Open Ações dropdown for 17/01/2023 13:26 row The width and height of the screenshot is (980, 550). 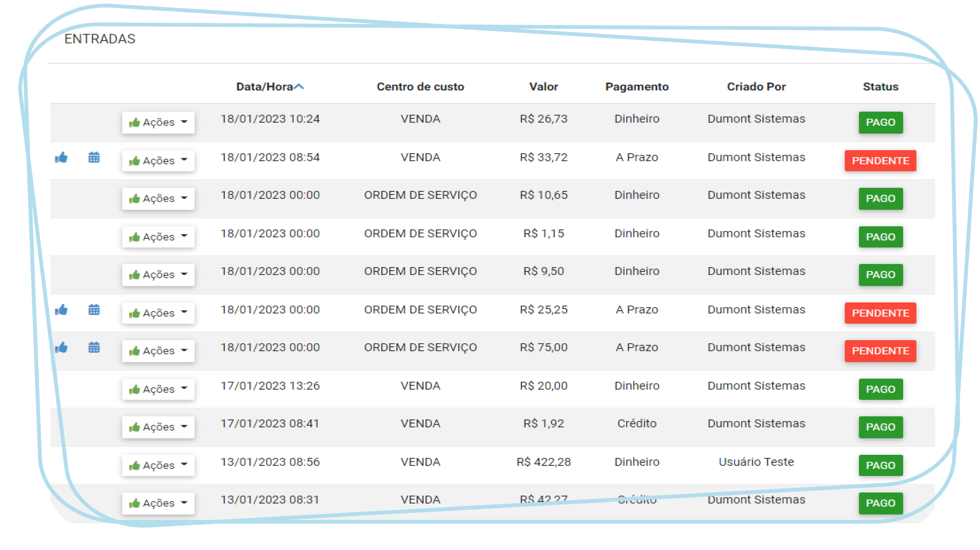pos(158,389)
